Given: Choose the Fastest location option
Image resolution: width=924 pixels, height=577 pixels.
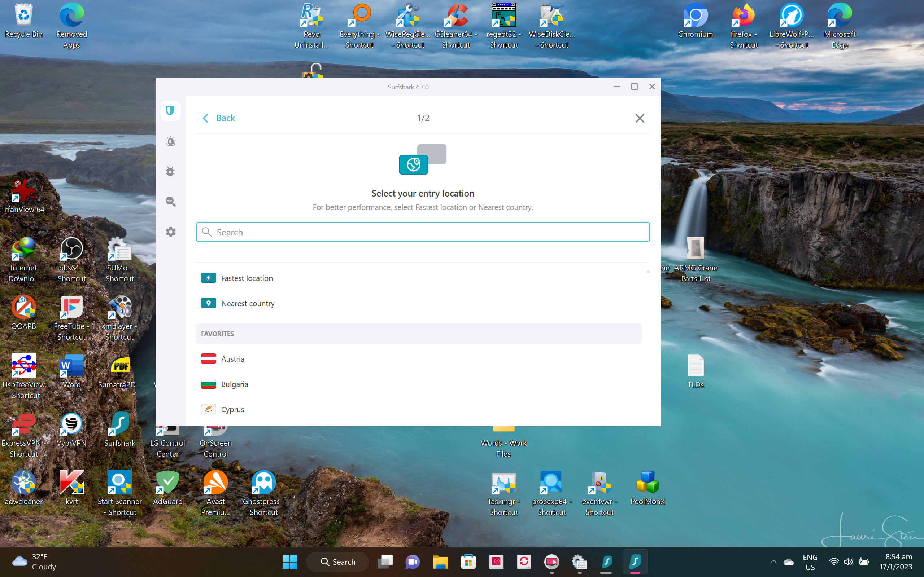Looking at the screenshot, I should click(247, 278).
